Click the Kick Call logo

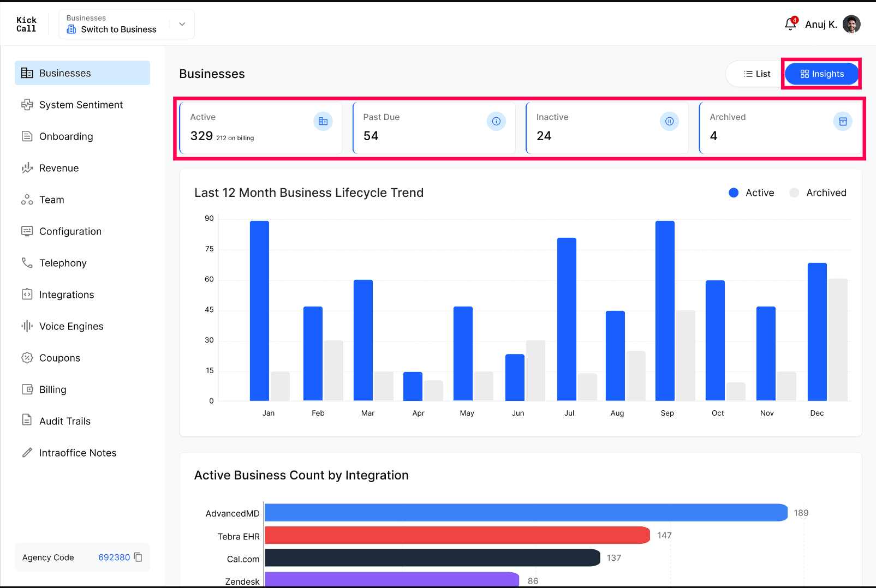point(26,24)
